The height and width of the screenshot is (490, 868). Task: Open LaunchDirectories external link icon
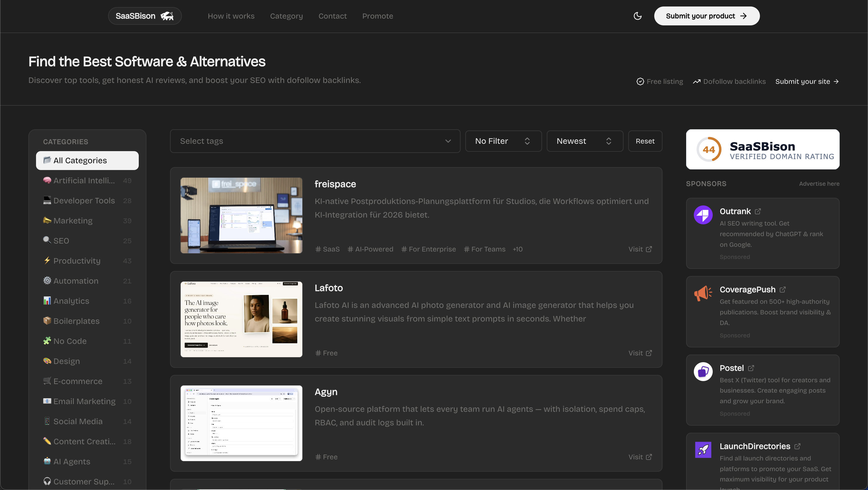tap(797, 446)
